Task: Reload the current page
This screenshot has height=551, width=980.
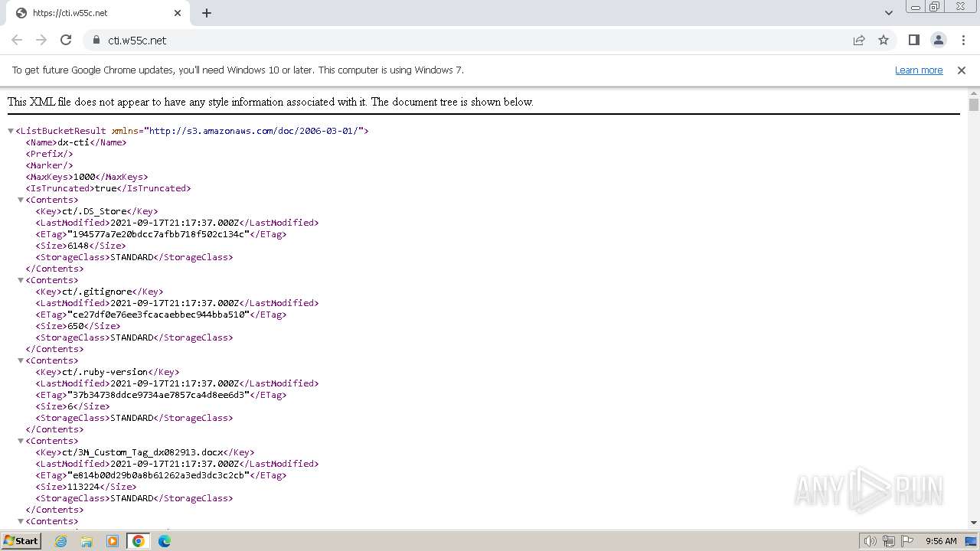Action: (66, 40)
